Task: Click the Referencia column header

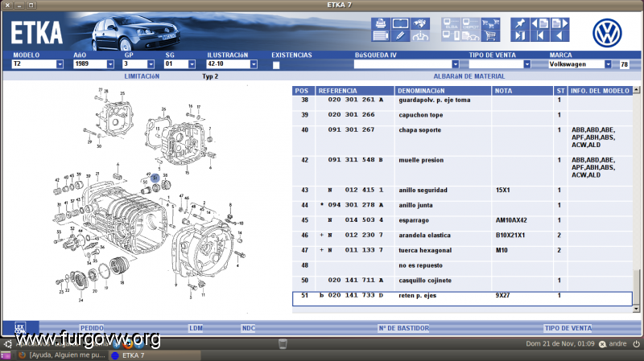Action: (354, 91)
